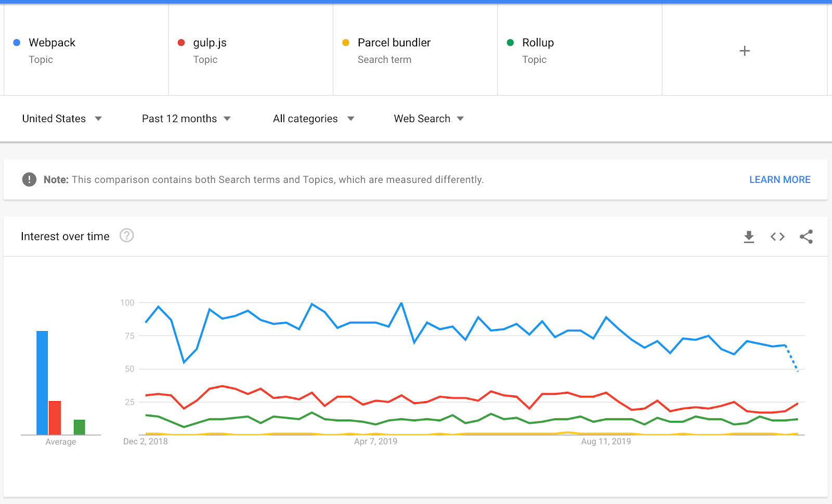Click the blue Average bar

tap(42, 382)
